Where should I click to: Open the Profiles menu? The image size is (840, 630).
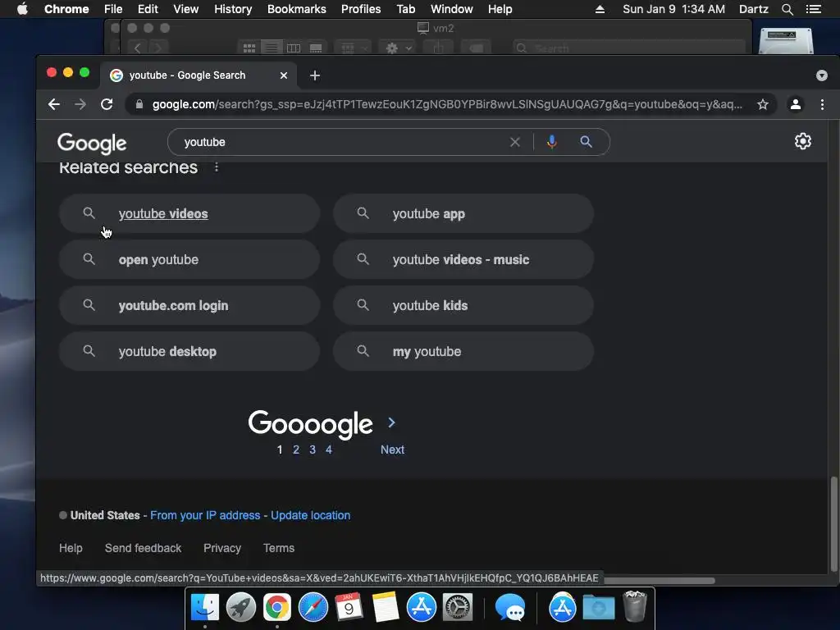click(361, 9)
